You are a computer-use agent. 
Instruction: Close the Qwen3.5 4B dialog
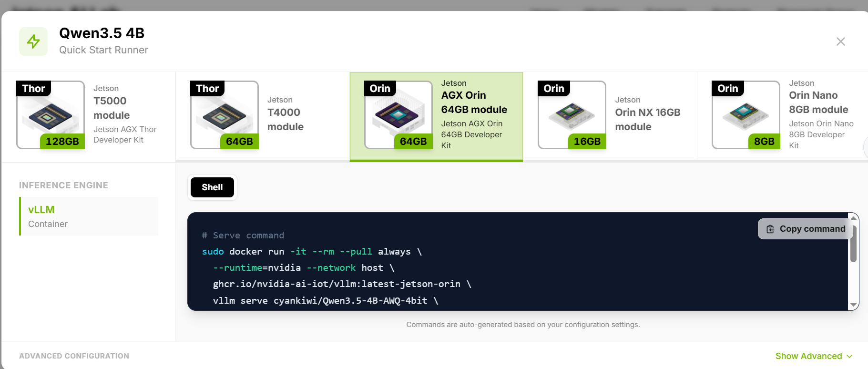coord(841,41)
